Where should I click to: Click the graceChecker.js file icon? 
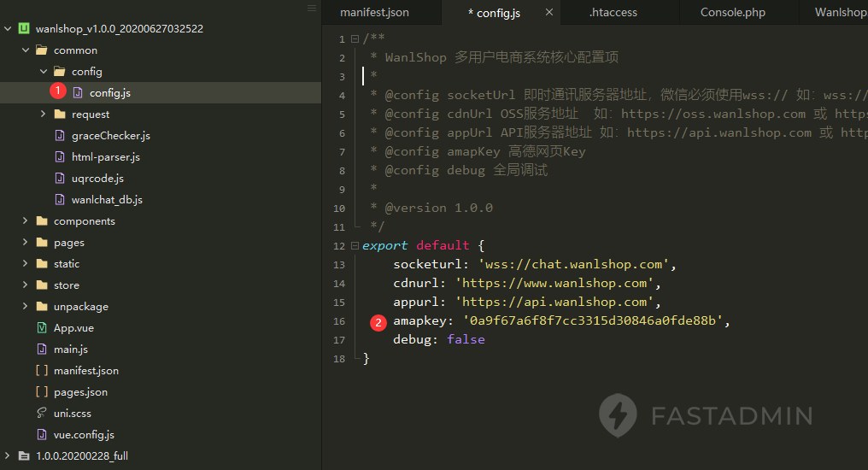pyautogui.click(x=60, y=135)
